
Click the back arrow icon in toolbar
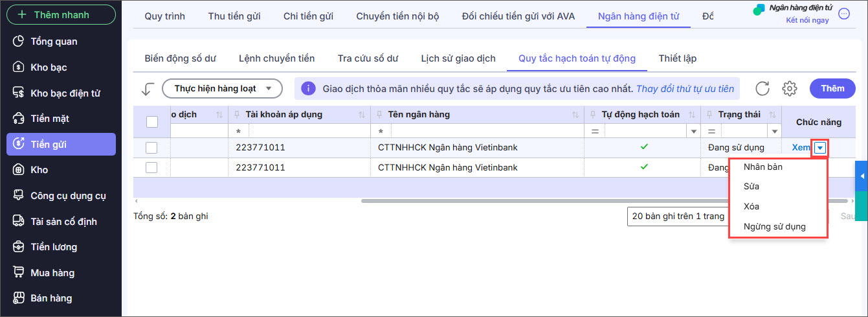tap(148, 88)
